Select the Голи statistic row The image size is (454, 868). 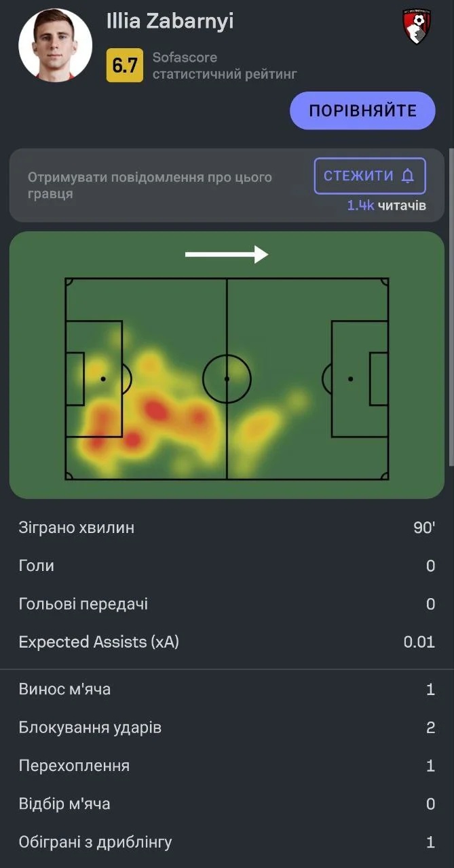[227, 566]
